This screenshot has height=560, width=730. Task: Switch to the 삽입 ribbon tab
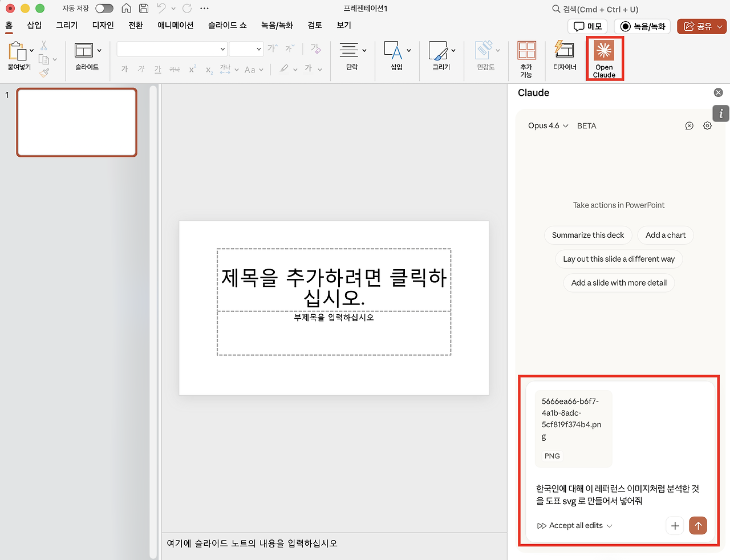(35, 25)
